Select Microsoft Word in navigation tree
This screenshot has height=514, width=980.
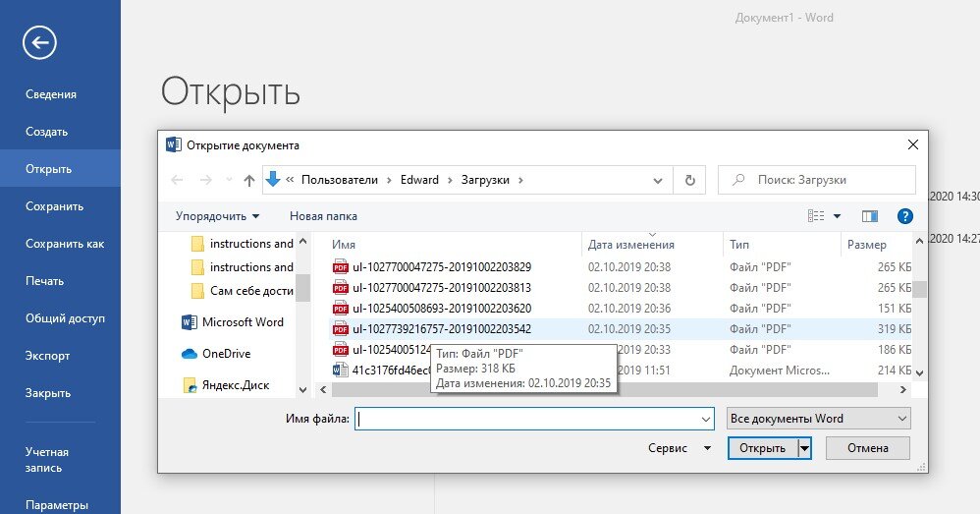click(232, 322)
